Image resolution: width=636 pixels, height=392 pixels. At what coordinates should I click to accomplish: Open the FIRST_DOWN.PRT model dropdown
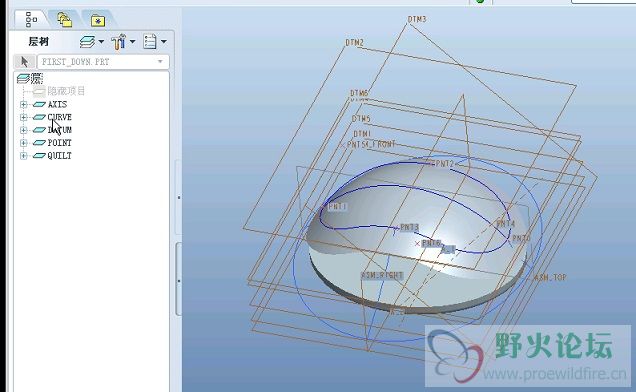103,62
